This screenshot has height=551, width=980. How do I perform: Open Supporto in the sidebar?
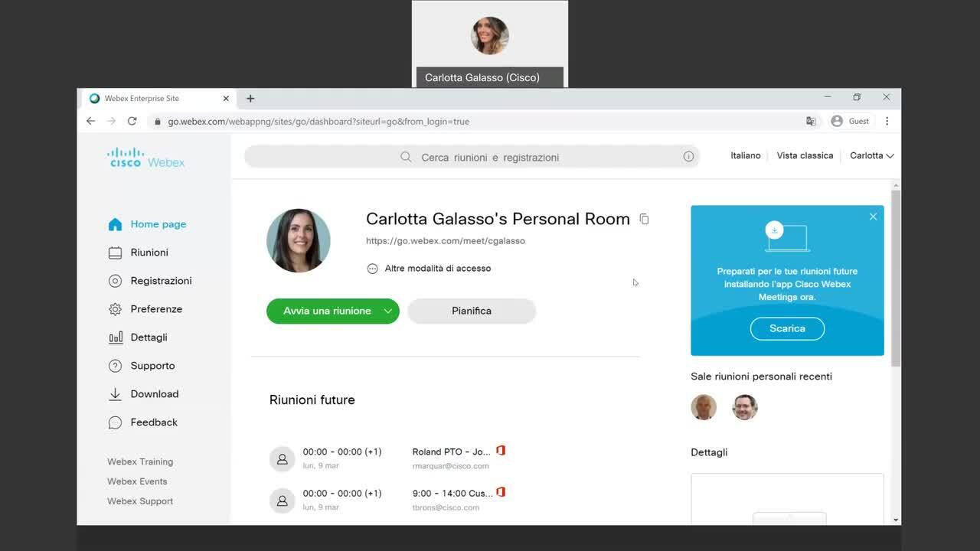pyautogui.click(x=142, y=366)
